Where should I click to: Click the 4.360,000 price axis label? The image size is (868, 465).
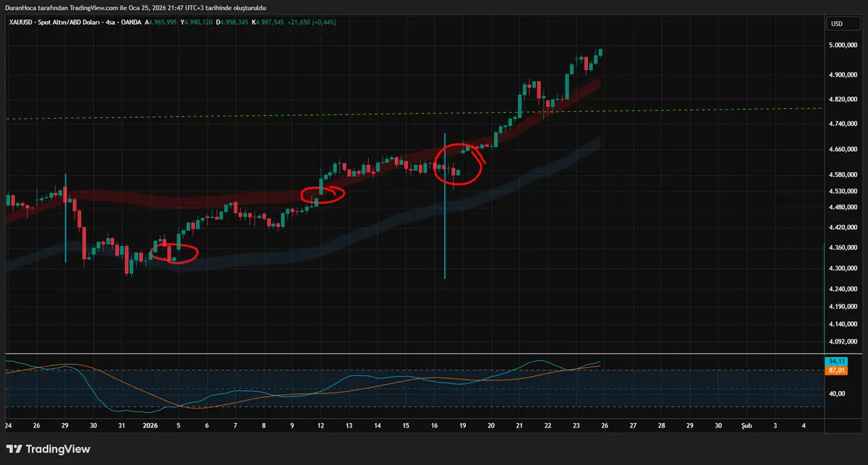click(844, 248)
